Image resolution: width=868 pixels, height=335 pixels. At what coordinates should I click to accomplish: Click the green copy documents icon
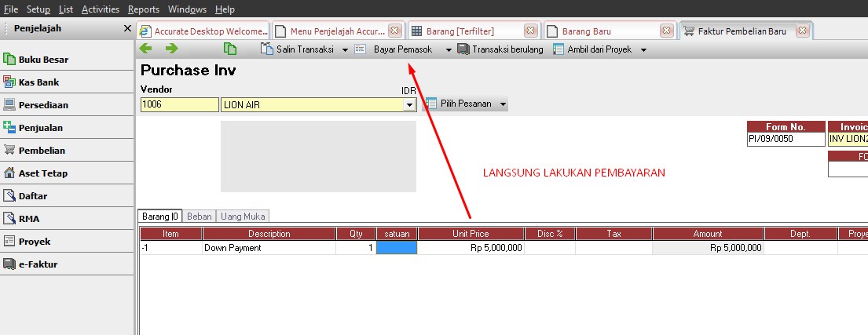(x=230, y=49)
